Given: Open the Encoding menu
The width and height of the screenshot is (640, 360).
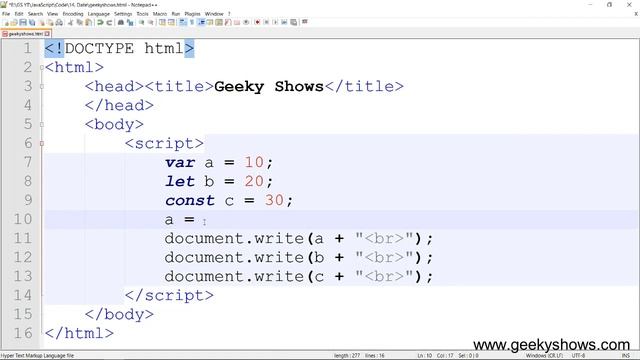Looking at the screenshot, I should tap(73, 14).
